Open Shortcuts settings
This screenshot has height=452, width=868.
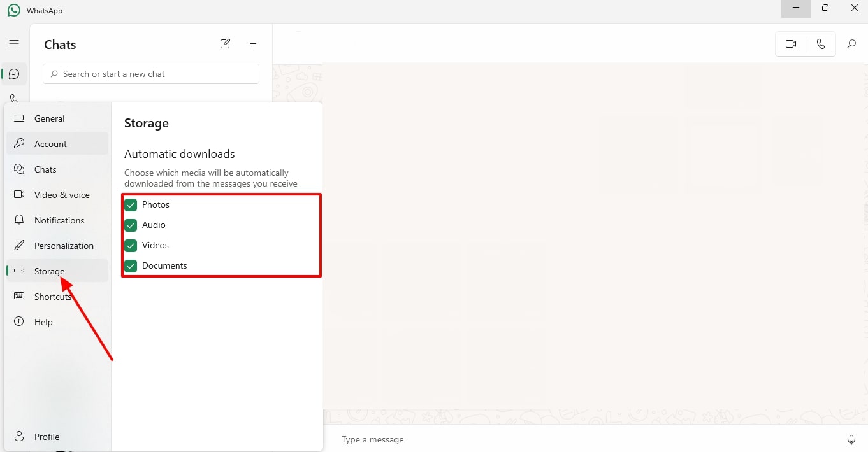point(57,297)
